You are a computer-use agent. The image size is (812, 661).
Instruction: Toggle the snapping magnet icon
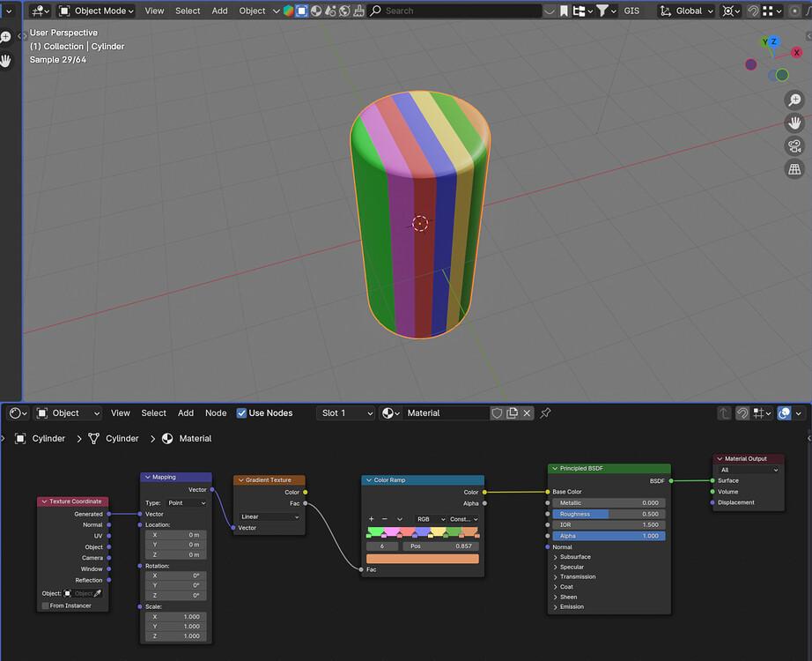754,11
